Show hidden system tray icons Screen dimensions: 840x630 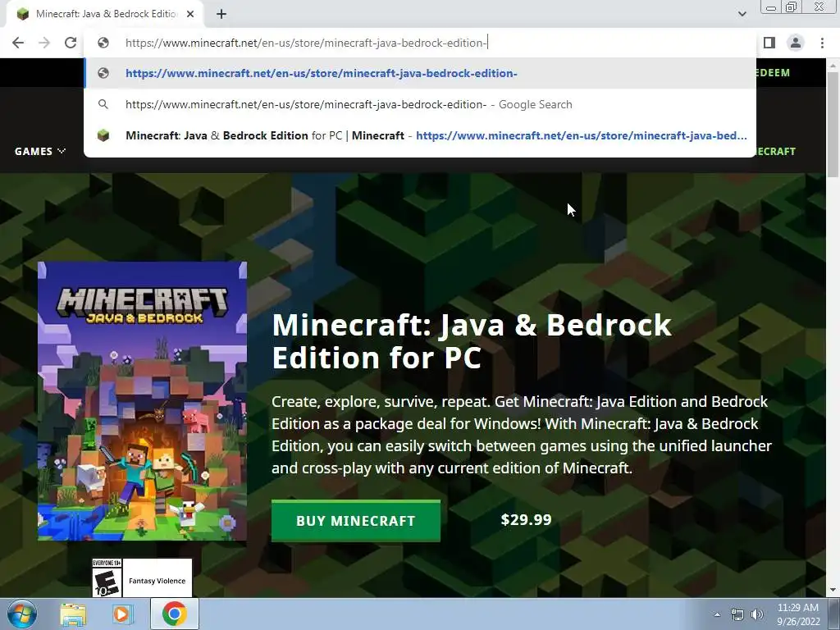[x=717, y=614]
